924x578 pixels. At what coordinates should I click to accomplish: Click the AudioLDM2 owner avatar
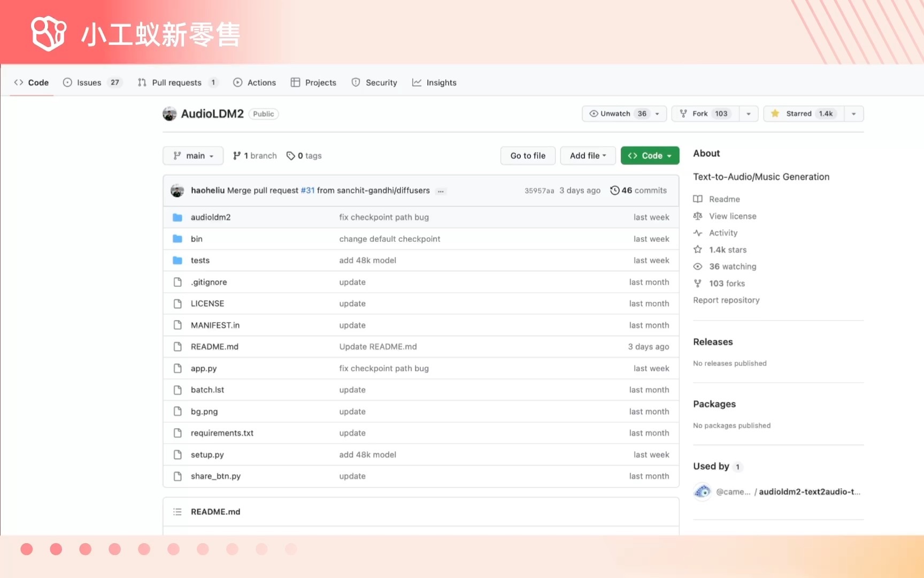coord(170,113)
